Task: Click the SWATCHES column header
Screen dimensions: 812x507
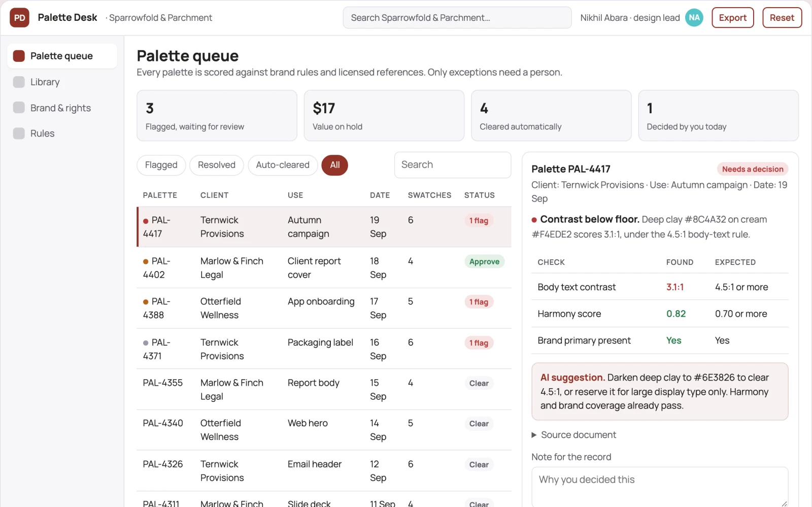Action: 429,195
